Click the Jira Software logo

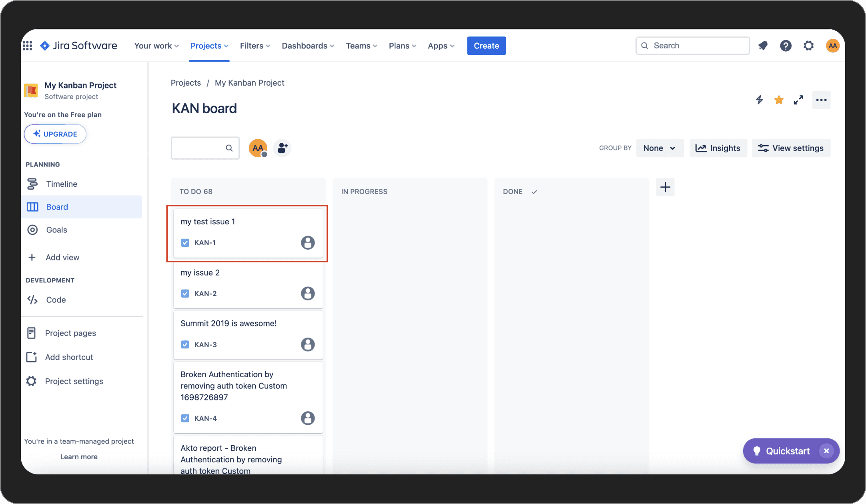point(78,46)
